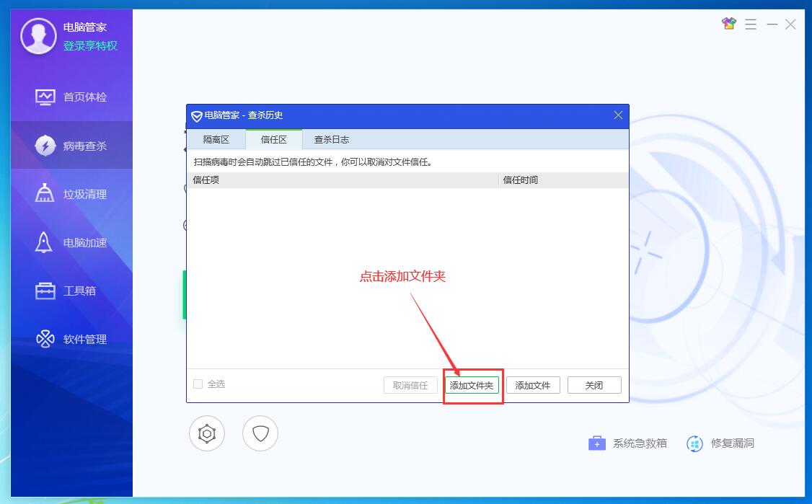This screenshot has height=504, width=812.
Task: Click the 电脑管家 shield logo in dialog title
Action: (197, 116)
